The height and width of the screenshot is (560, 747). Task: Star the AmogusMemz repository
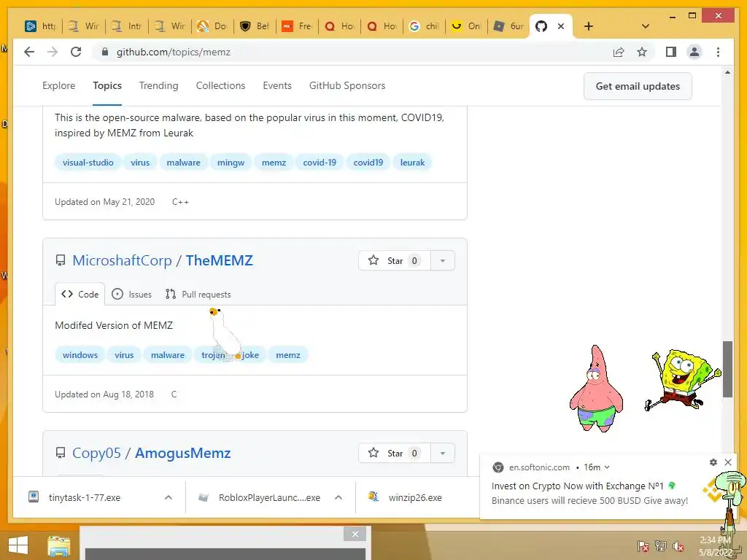click(x=395, y=453)
